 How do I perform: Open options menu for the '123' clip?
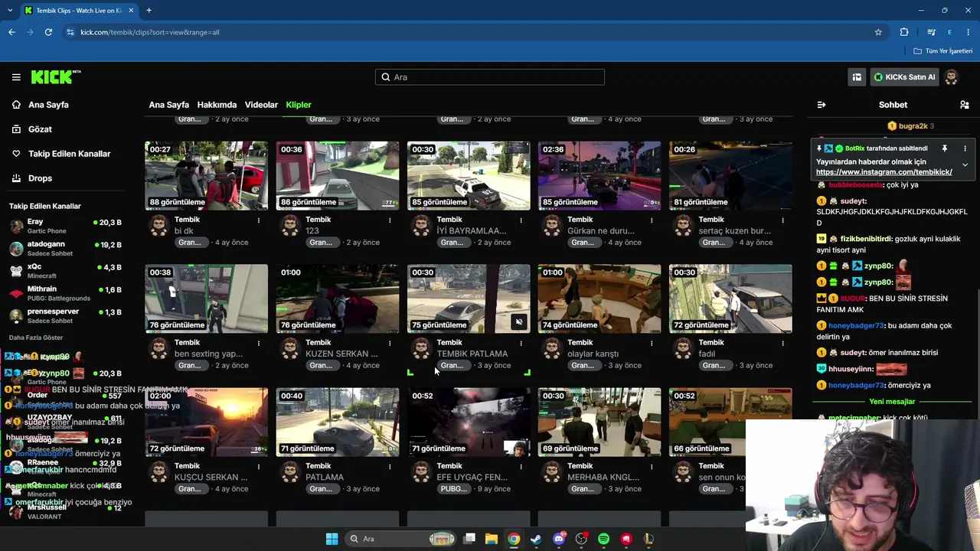pos(390,220)
